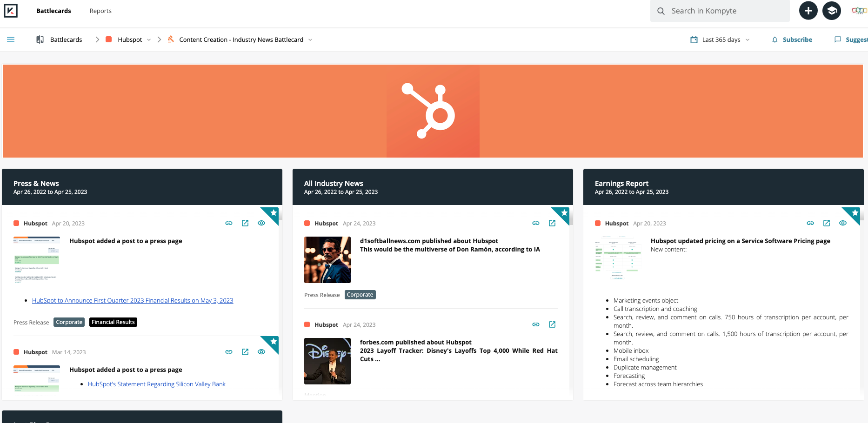Screen dimensions: 868x423
Task: Click star ribbon on d1softballnews item
Action: (x=564, y=213)
